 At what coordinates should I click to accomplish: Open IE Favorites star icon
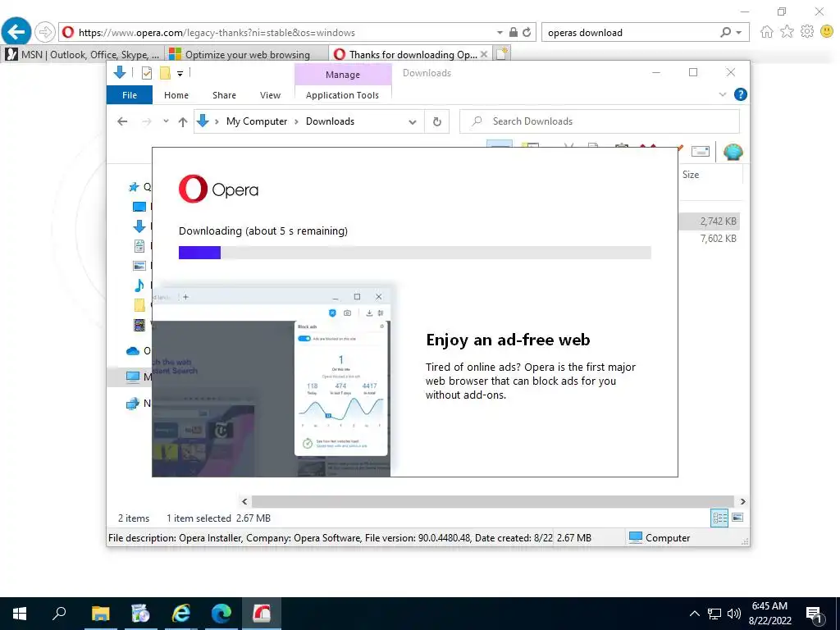[787, 32]
